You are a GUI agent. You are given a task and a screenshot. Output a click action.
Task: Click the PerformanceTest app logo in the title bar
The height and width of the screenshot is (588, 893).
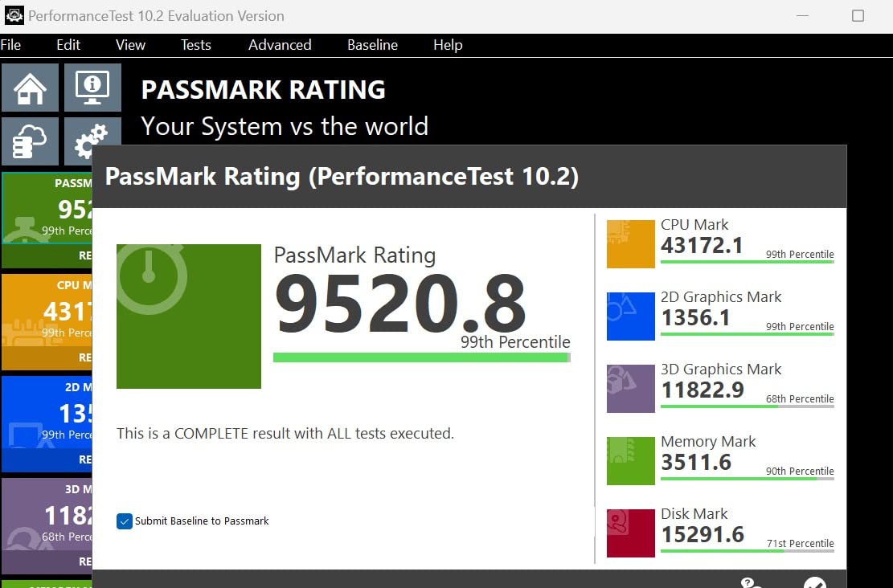tap(14, 15)
